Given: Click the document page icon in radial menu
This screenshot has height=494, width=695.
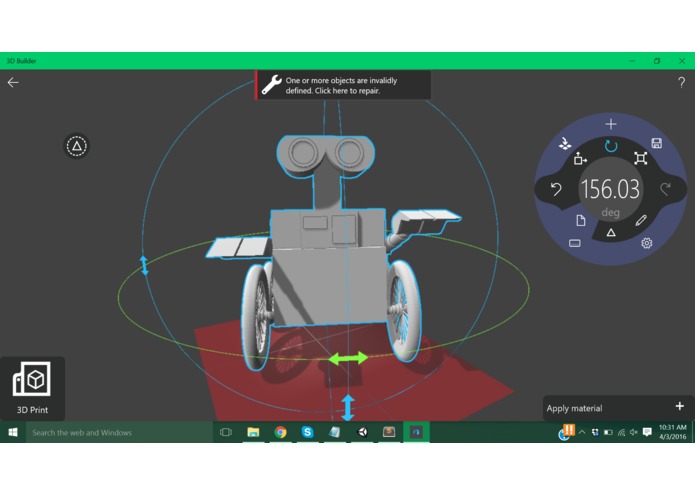Looking at the screenshot, I should coord(581,220).
